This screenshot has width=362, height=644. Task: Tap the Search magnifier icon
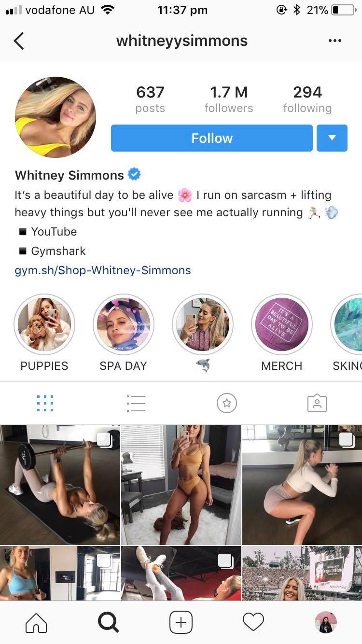tap(108, 622)
